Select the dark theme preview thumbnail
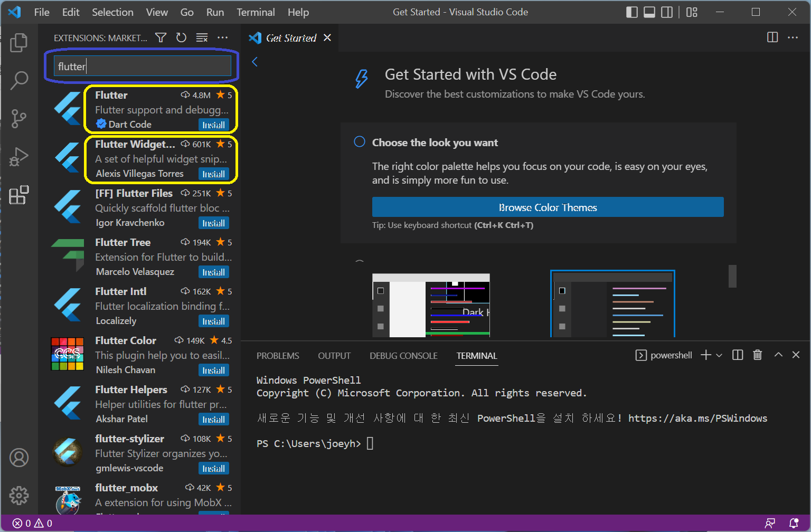Viewport: 811px width, 532px height. 612,304
